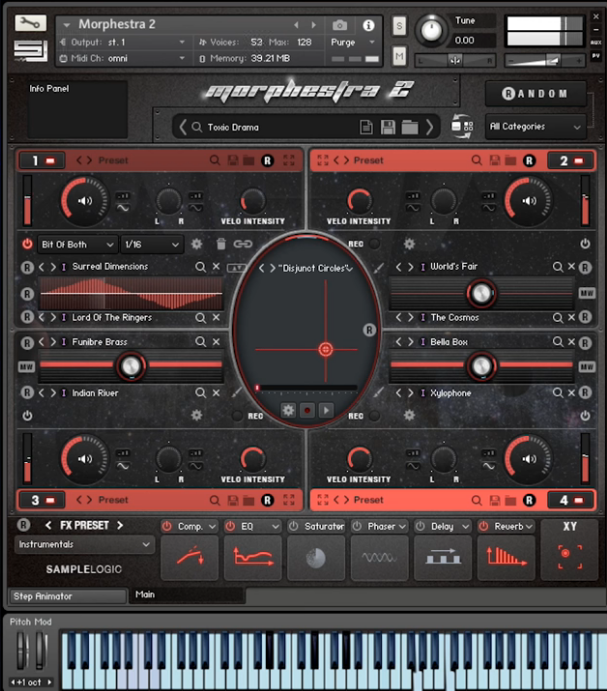Image resolution: width=607 pixels, height=691 pixels.
Task: Toggle Comp. effect power on/off
Action: [167, 526]
